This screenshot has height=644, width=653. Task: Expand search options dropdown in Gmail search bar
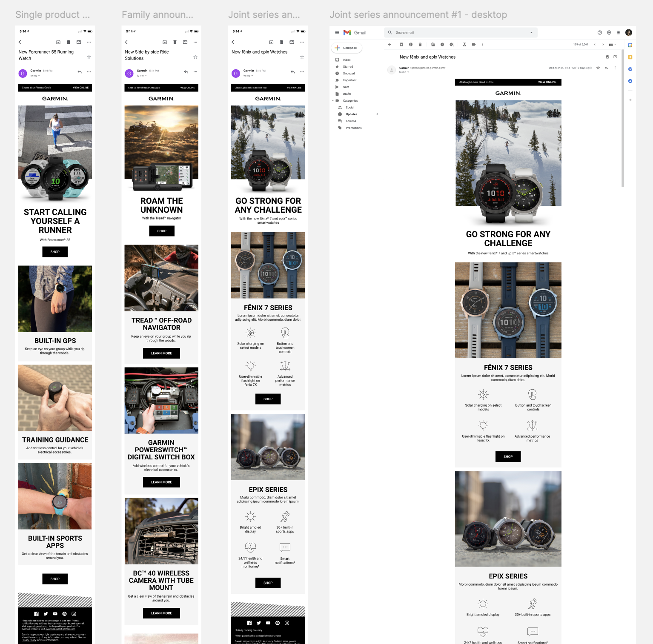point(531,32)
